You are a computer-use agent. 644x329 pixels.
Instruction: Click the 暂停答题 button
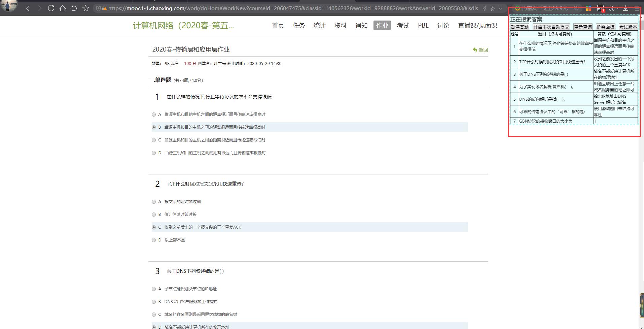coord(520,27)
